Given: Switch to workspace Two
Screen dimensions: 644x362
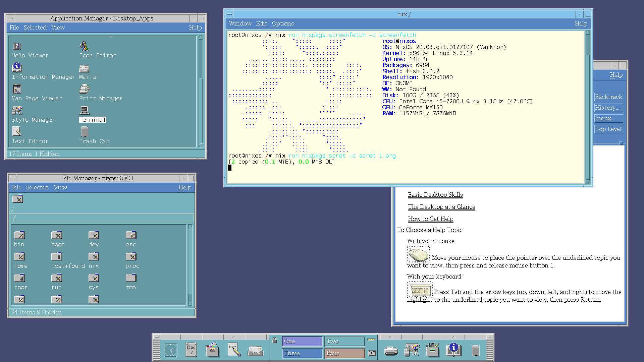Looking at the screenshot, I should [x=344, y=341].
